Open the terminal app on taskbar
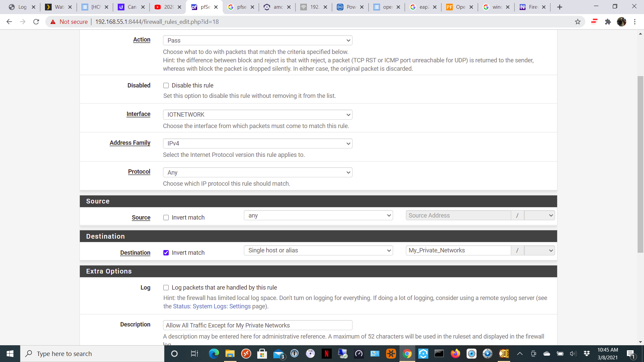This screenshot has height=362, width=644. click(x=439, y=354)
